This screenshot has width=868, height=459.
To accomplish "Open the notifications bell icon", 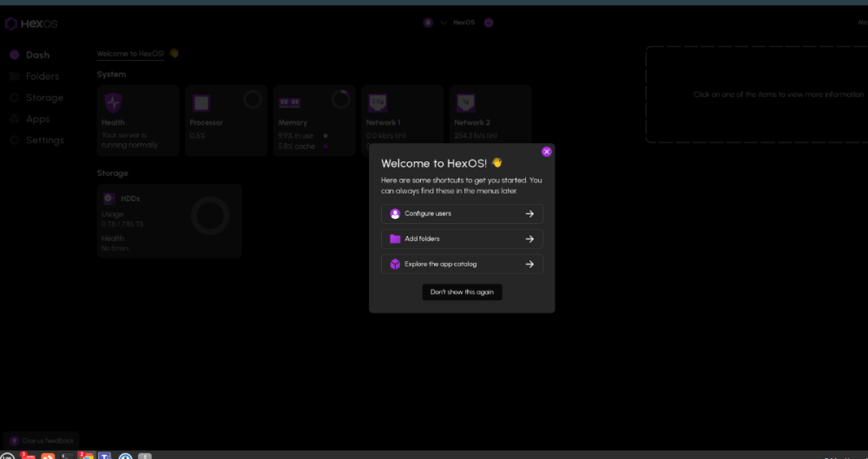I will point(427,23).
